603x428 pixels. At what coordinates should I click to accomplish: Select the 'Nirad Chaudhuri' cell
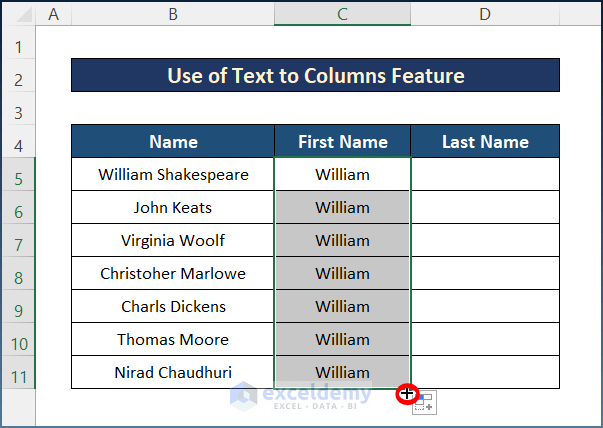point(173,372)
